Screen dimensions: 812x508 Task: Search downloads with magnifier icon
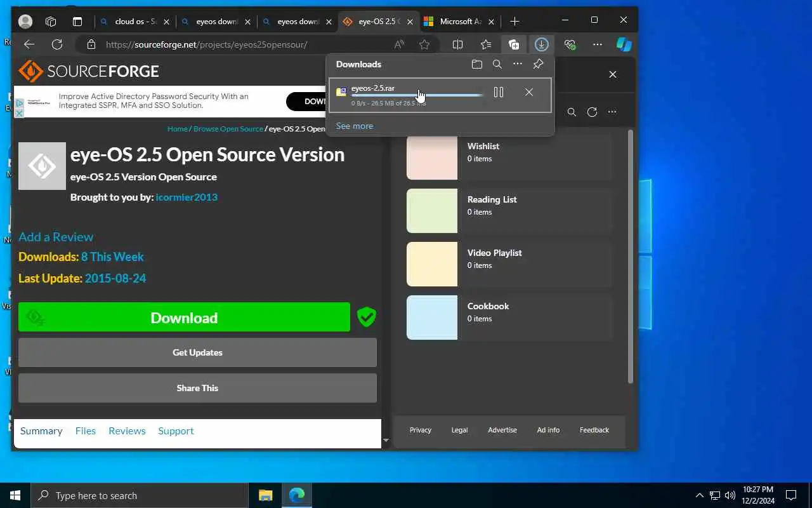(497, 64)
